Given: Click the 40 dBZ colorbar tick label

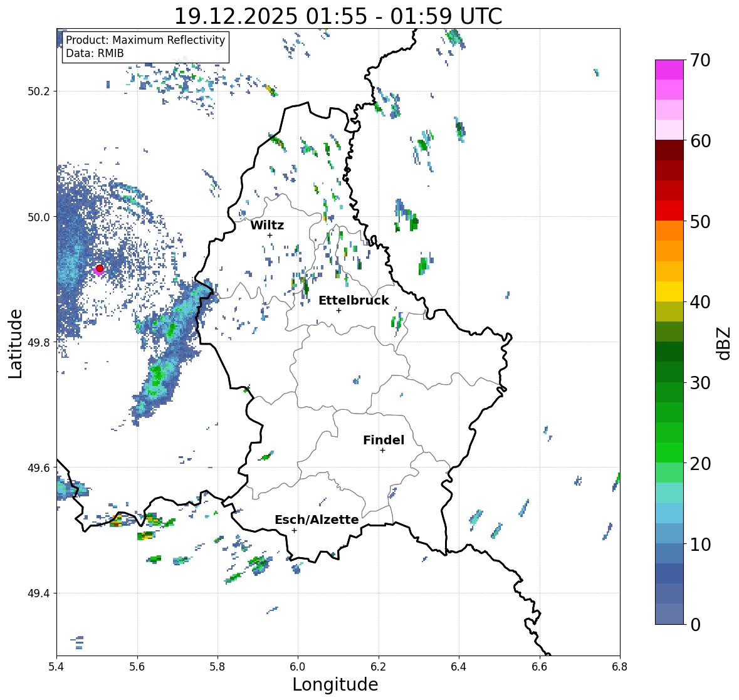Looking at the screenshot, I should 700,302.
